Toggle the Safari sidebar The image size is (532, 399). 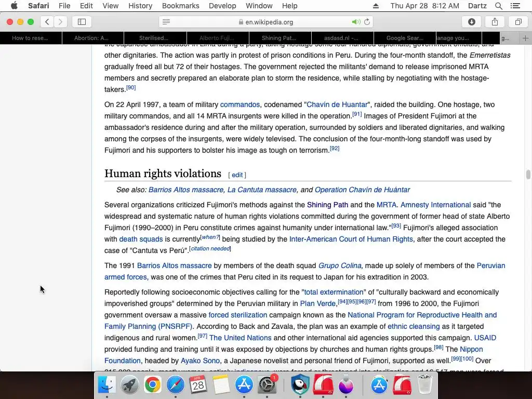click(82, 22)
